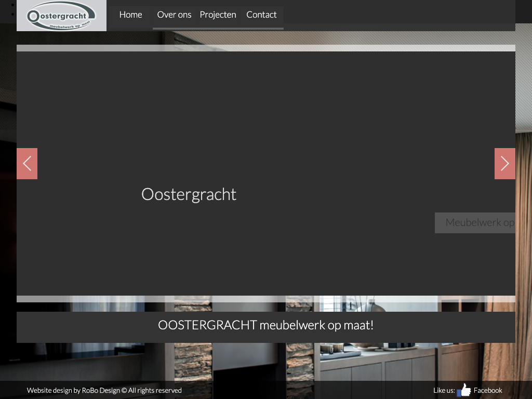Select Contact in the navigation bar
Image resolution: width=532 pixels, height=399 pixels.
[261, 15]
